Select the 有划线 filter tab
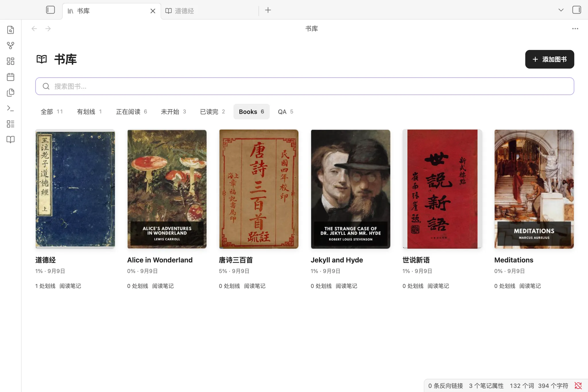The image size is (588, 392). point(89,112)
